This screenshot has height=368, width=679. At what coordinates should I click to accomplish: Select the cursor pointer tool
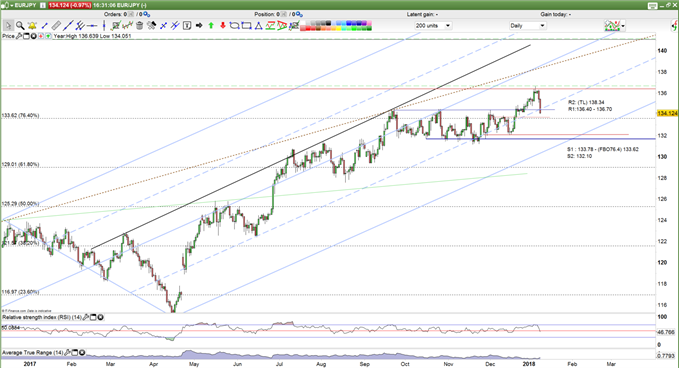(8, 26)
